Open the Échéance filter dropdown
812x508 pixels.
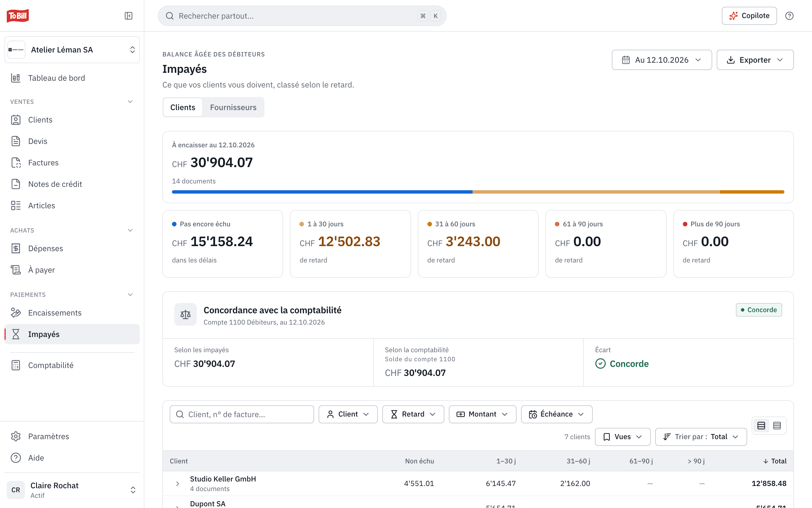(556, 414)
